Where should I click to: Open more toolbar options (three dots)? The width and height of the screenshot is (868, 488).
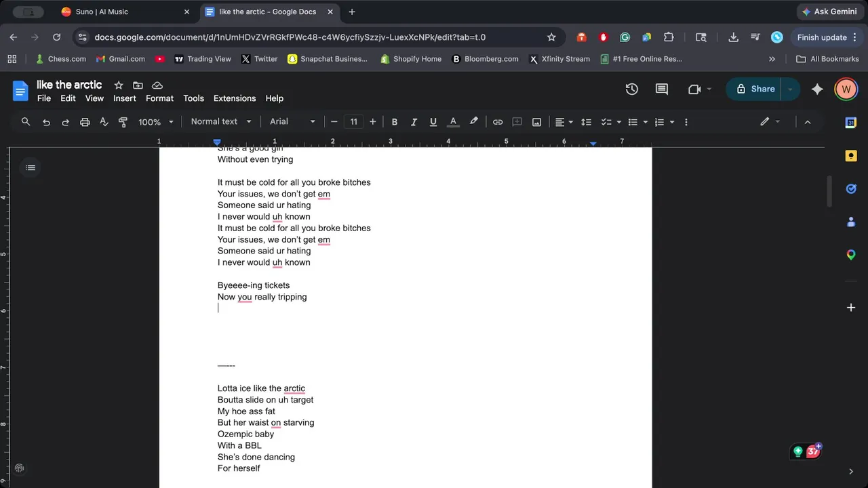point(686,122)
